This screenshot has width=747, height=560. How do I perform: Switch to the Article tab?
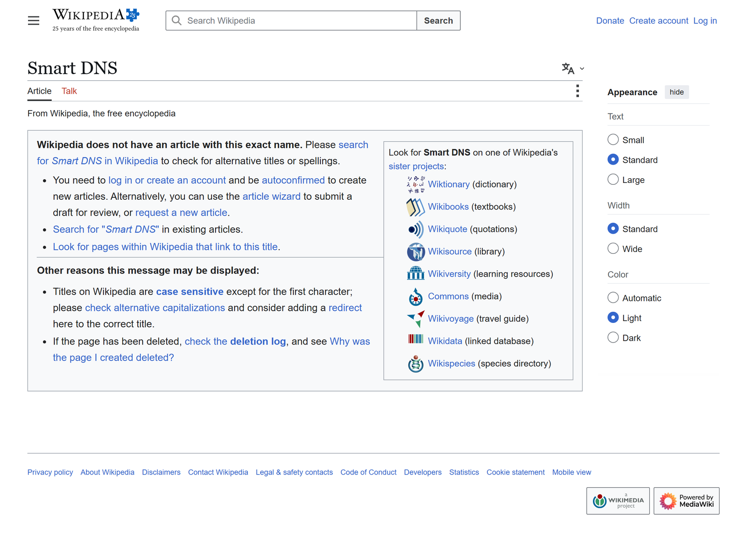[39, 91]
